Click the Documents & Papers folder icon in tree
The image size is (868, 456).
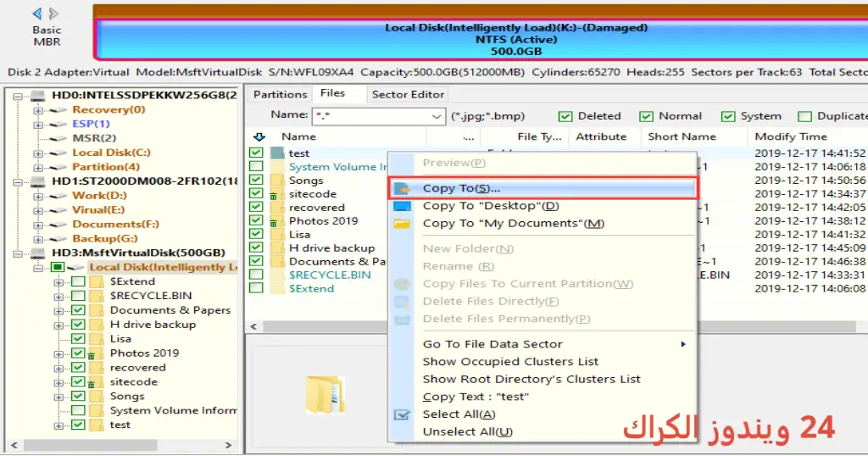[x=97, y=310]
